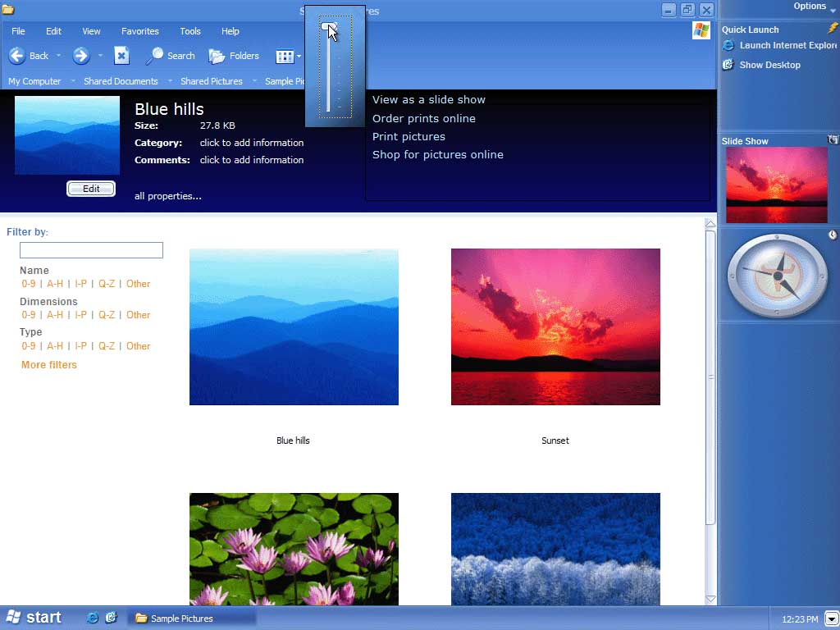Click the lightning bolt Quick Launch icon
The image size is (840, 630).
point(833,29)
